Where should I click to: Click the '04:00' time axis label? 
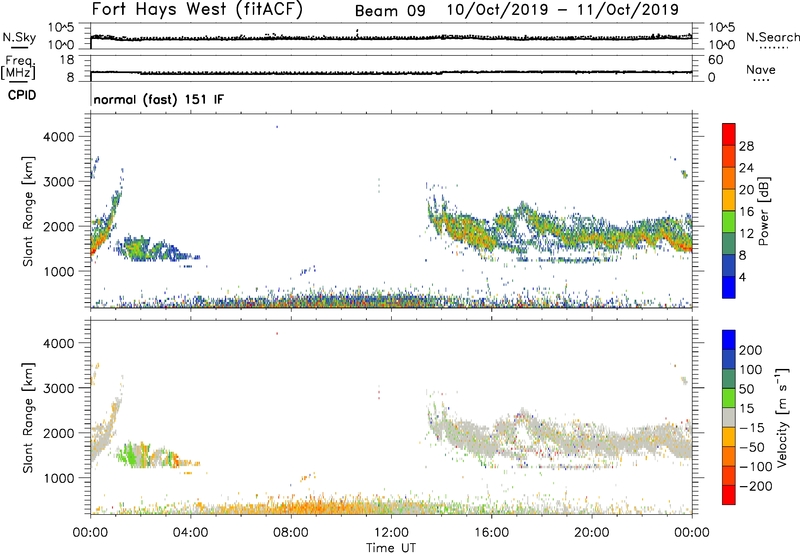pos(191,533)
